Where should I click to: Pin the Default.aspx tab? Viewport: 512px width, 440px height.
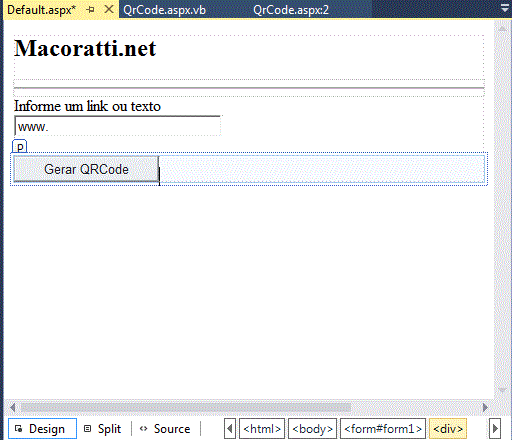click(x=90, y=10)
